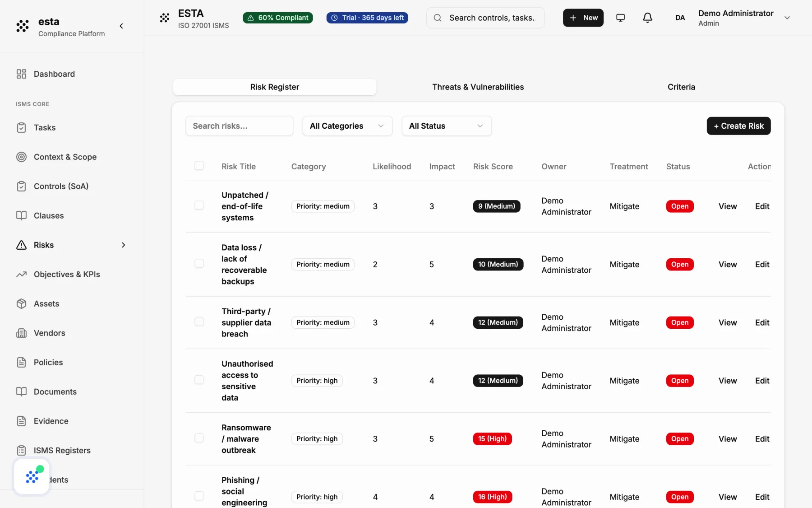
Task: Open notifications bell icon
Action: pos(647,18)
